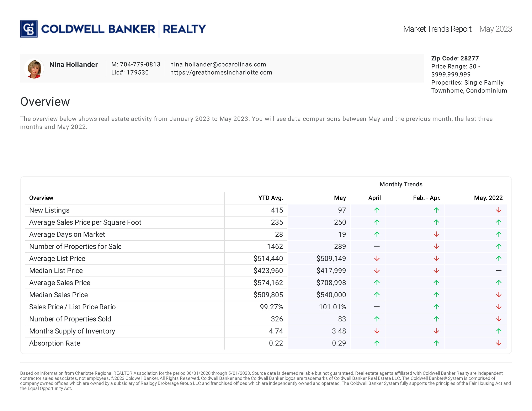The image size is (532, 411).
Task: Click Month's Supply of Inventory May 2022 green arrow
Action: (x=498, y=331)
